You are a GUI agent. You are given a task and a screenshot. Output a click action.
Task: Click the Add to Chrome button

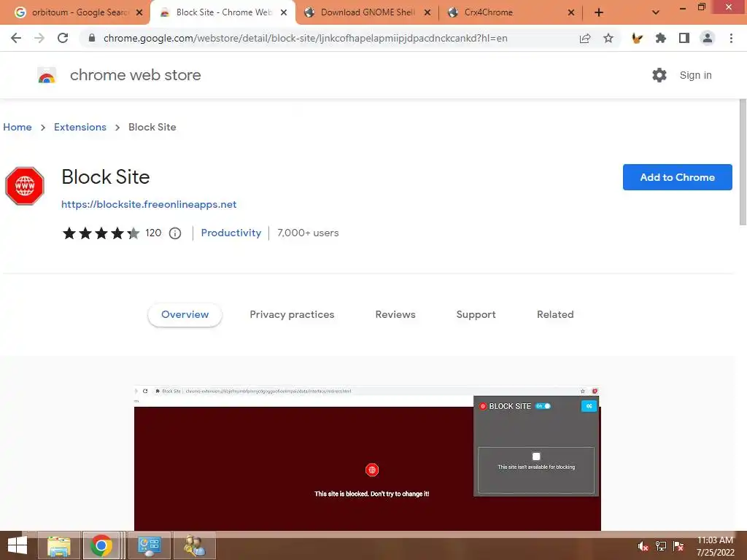[x=678, y=177]
